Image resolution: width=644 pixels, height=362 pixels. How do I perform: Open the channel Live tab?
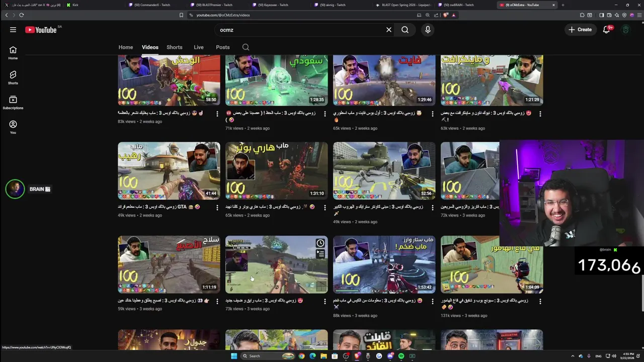[199, 47]
